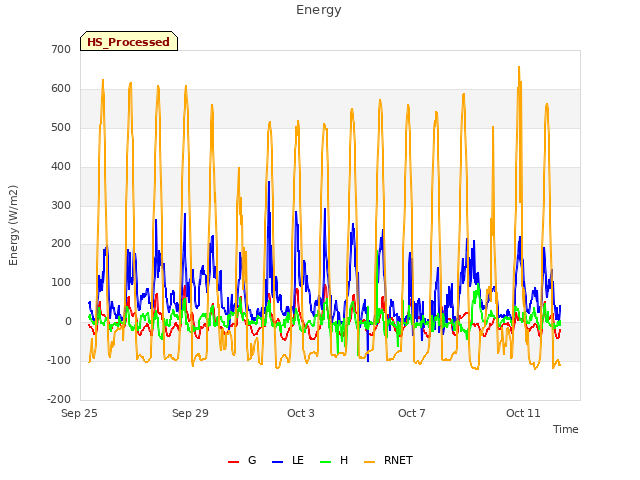Click the green H legend color marker
The height and width of the screenshot is (480, 640).
325,462
